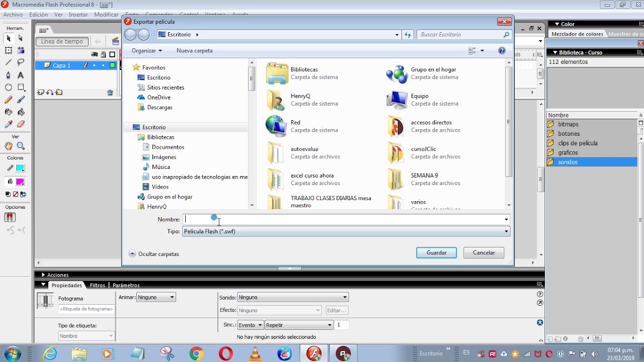Select the Subselection tool
The width and height of the screenshot is (644, 362).
coord(21,38)
